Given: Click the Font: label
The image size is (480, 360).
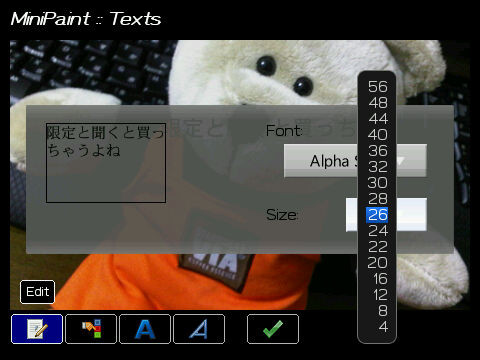Looking at the screenshot, I should tap(284, 130).
